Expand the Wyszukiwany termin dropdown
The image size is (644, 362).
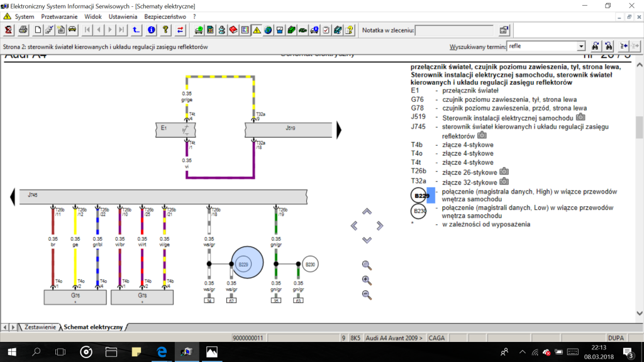point(580,47)
